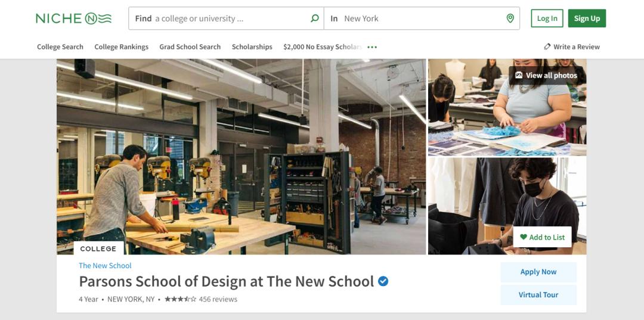Focus the Find a college search field
The image size is (644, 320).
(227, 18)
